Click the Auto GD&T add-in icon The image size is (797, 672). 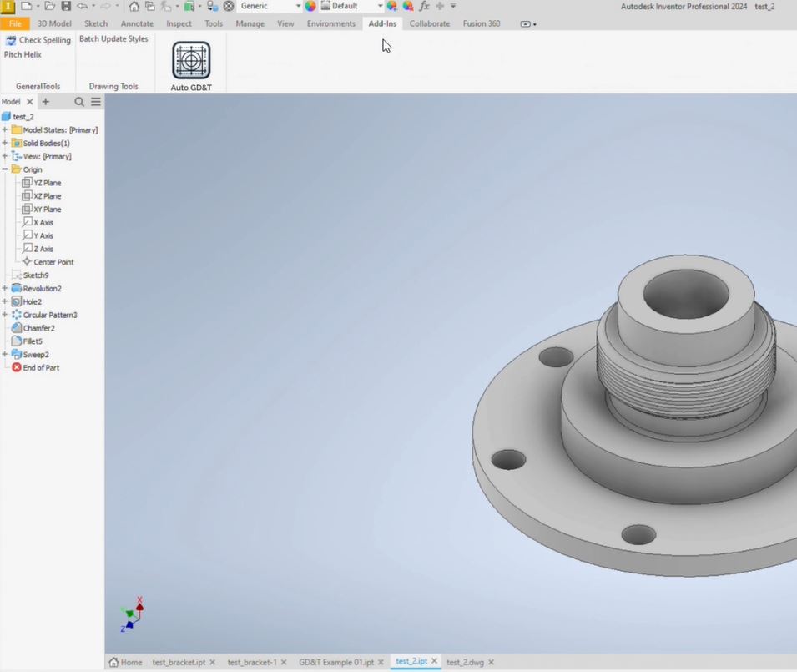pyautogui.click(x=191, y=60)
